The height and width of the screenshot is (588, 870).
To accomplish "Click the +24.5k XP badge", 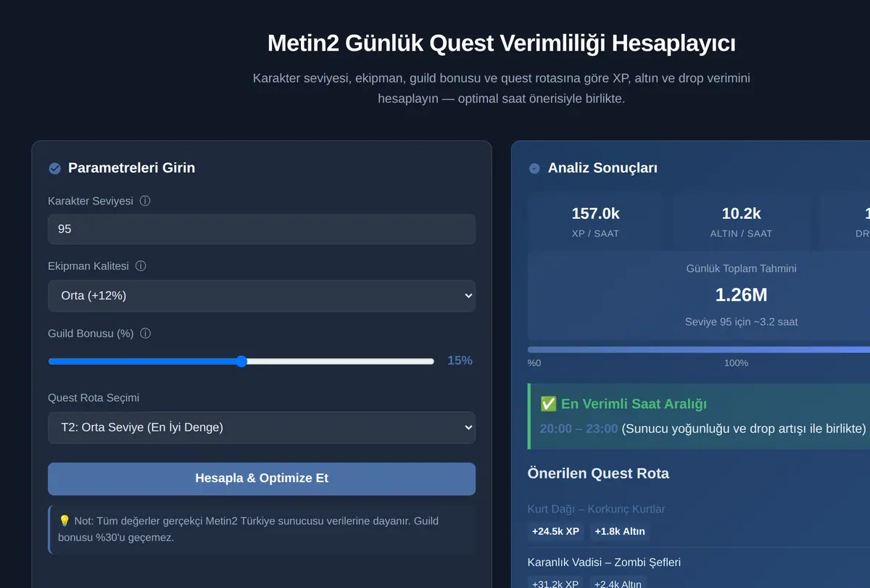I will tap(555, 531).
